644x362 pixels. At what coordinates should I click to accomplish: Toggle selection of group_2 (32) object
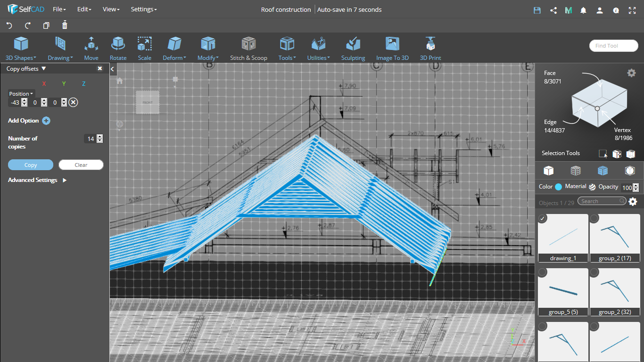pyautogui.click(x=594, y=272)
